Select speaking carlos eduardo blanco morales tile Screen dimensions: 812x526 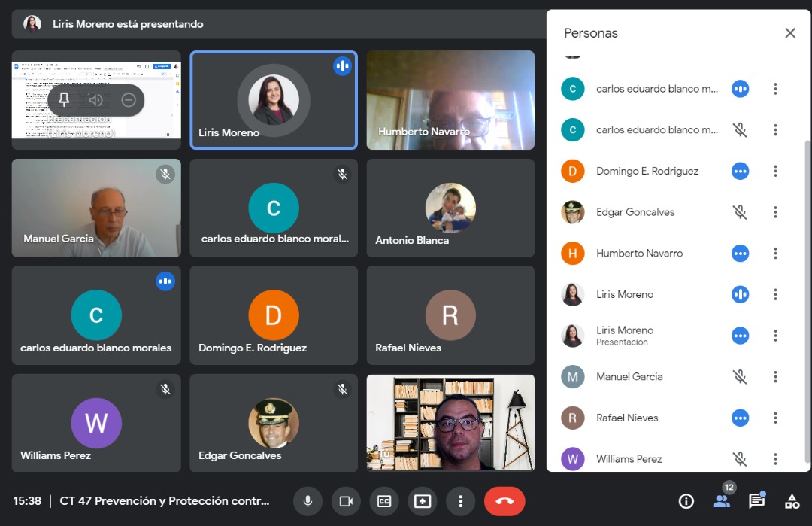point(96,315)
